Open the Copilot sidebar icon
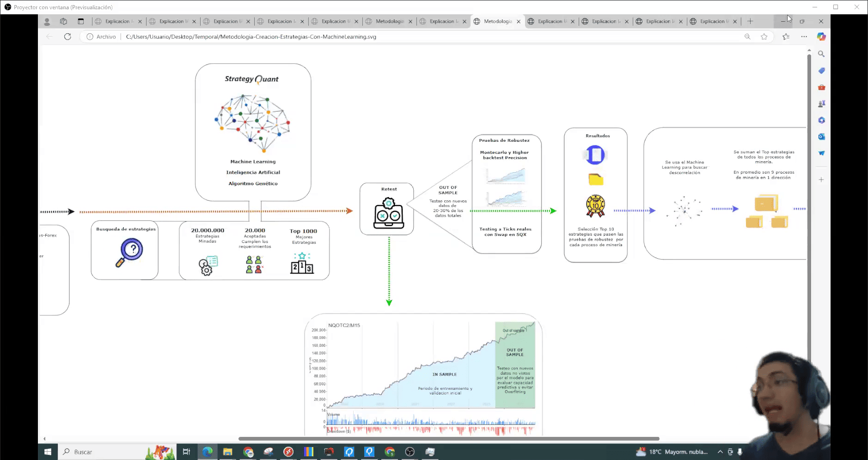The image size is (868, 460). coord(821,36)
